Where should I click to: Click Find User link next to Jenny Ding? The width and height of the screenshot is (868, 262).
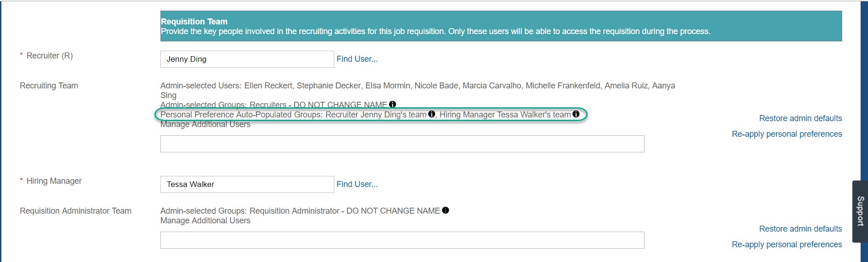357,59
